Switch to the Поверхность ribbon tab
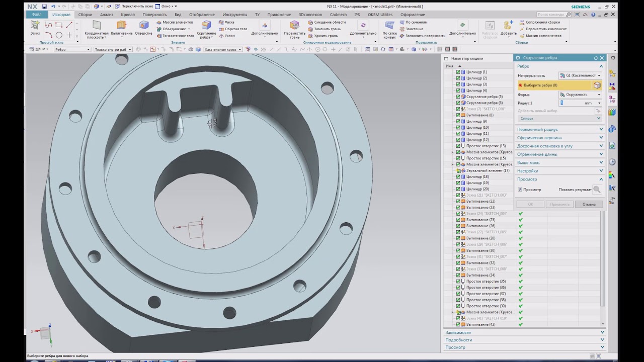This screenshot has height=362, width=644. tap(154, 15)
